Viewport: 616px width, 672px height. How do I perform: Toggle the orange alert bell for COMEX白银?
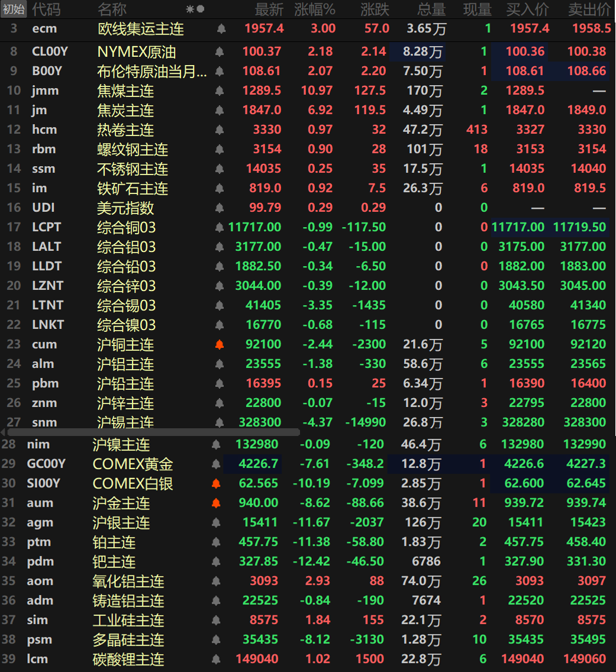(216, 484)
